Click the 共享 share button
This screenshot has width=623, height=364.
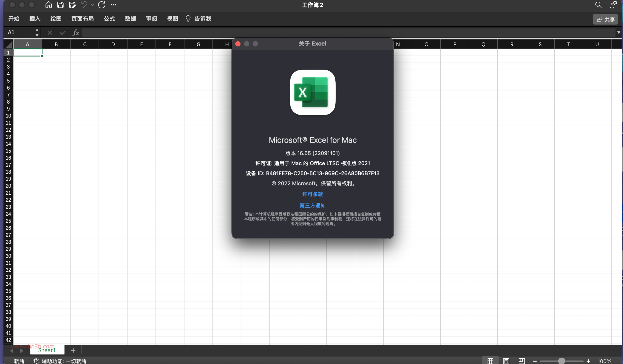tap(605, 19)
